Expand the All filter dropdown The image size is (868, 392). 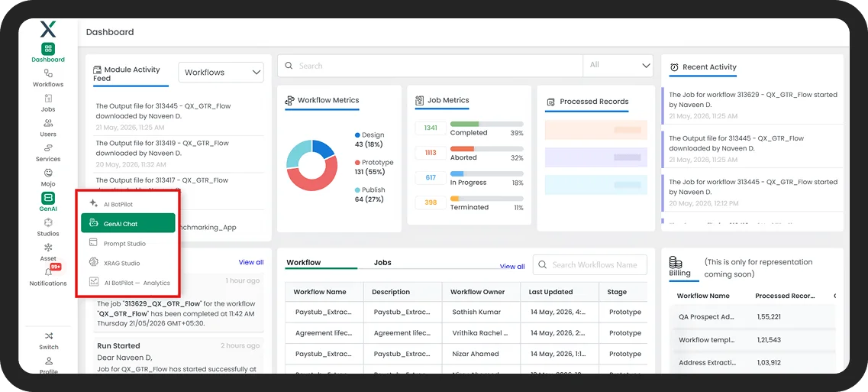pos(618,66)
